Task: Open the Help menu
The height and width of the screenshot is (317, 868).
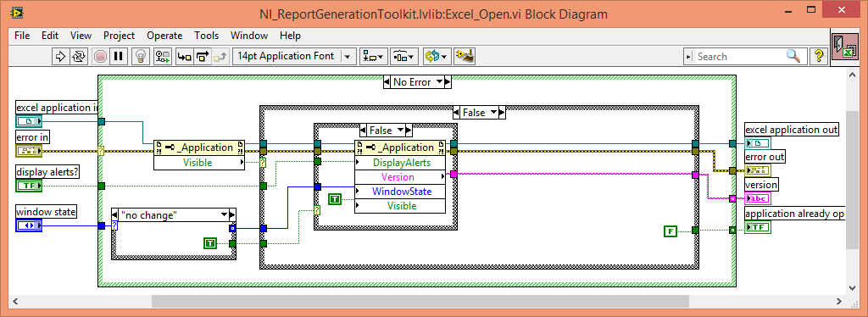Action: pyautogui.click(x=290, y=36)
